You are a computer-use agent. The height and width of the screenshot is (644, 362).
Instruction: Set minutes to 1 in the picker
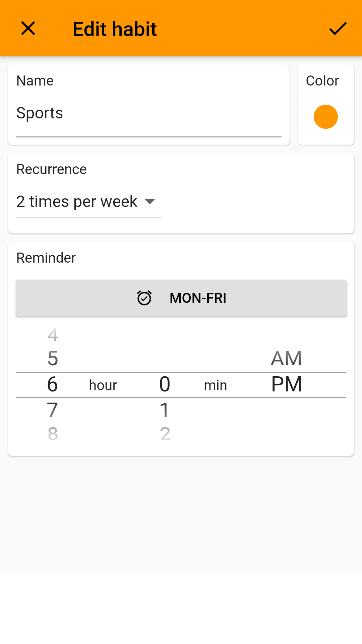(x=165, y=410)
